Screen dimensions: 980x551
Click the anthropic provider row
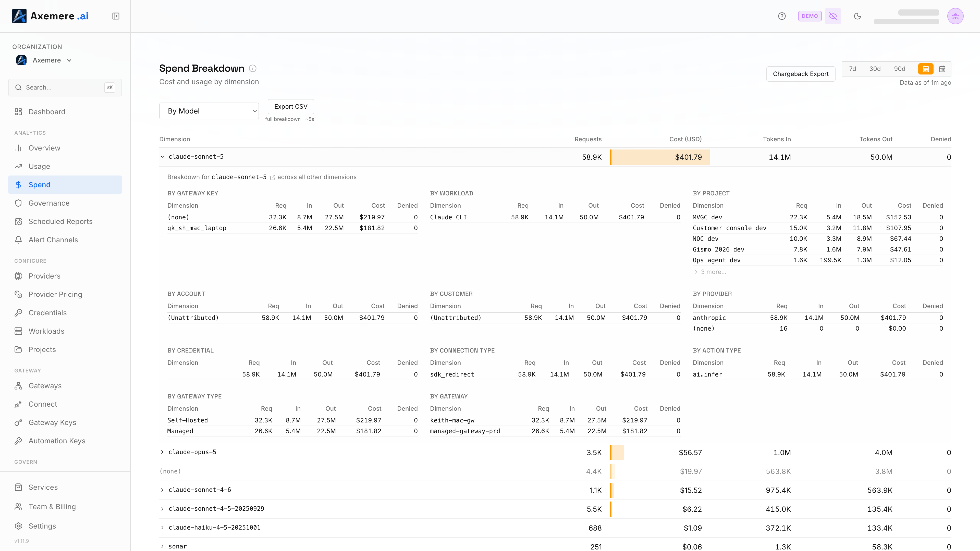(817, 318)
